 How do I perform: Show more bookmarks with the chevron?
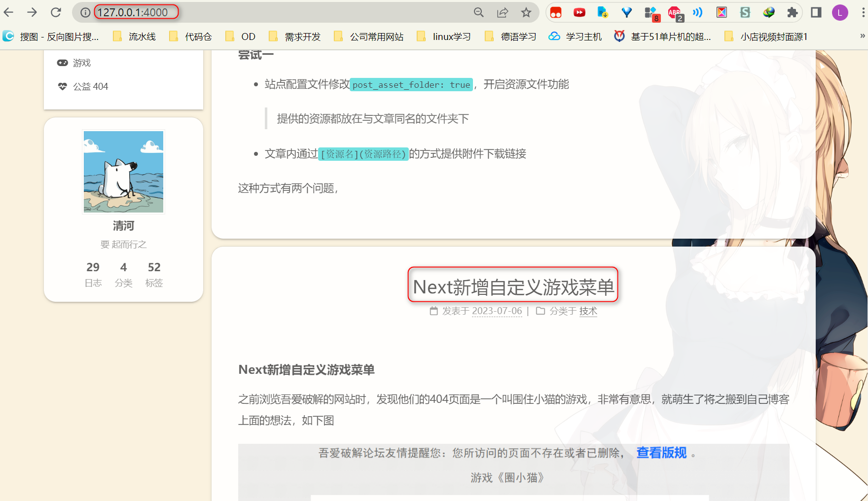(x=863, y=36)
